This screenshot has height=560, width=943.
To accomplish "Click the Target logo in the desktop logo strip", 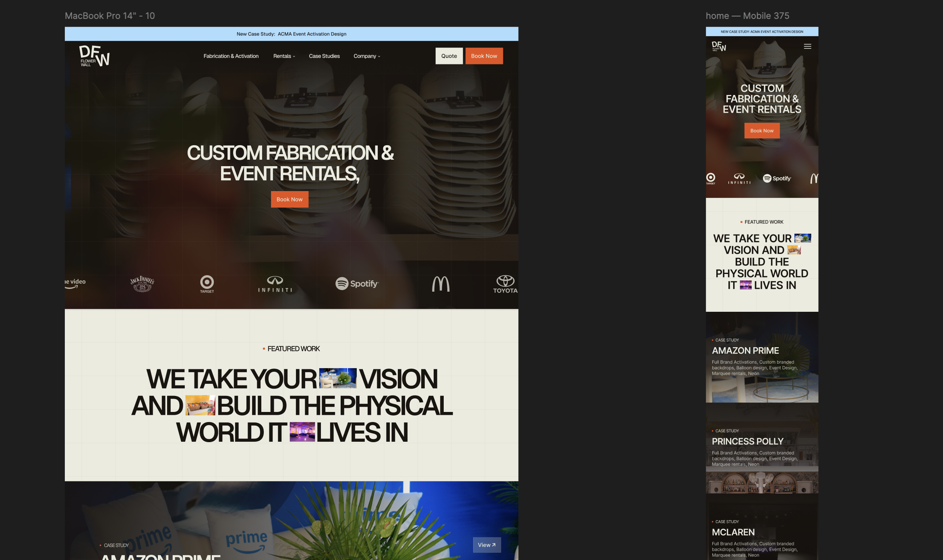I will pos(207,284).
